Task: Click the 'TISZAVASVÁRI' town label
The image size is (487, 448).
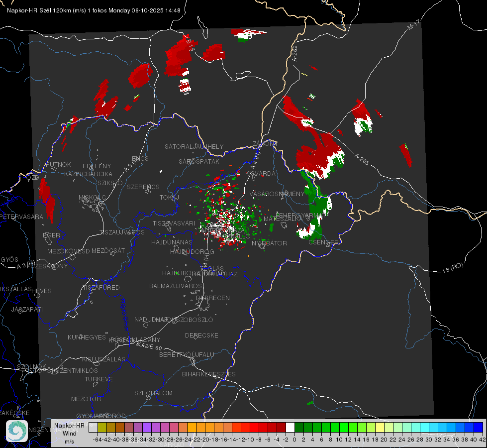Action: click(x=174, y=223)
